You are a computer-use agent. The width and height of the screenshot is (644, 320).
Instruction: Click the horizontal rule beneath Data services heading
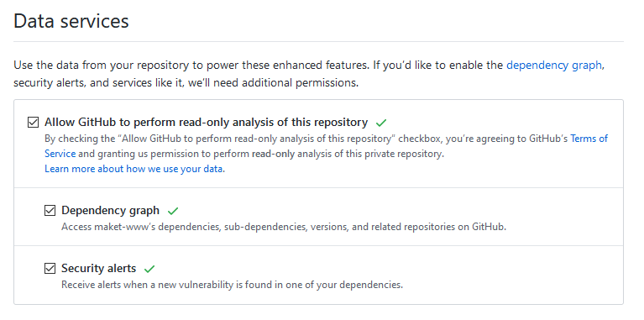click(x=318, y=41)
